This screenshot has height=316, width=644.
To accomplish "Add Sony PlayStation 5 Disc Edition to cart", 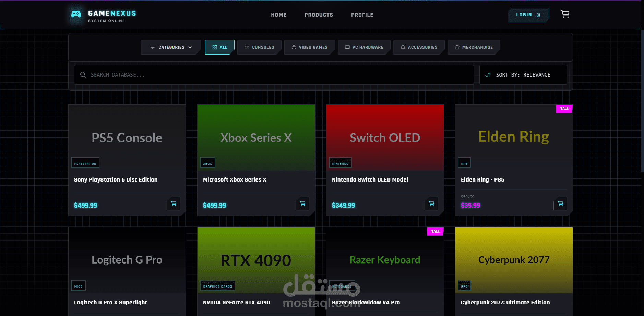I will pos(174,203).
